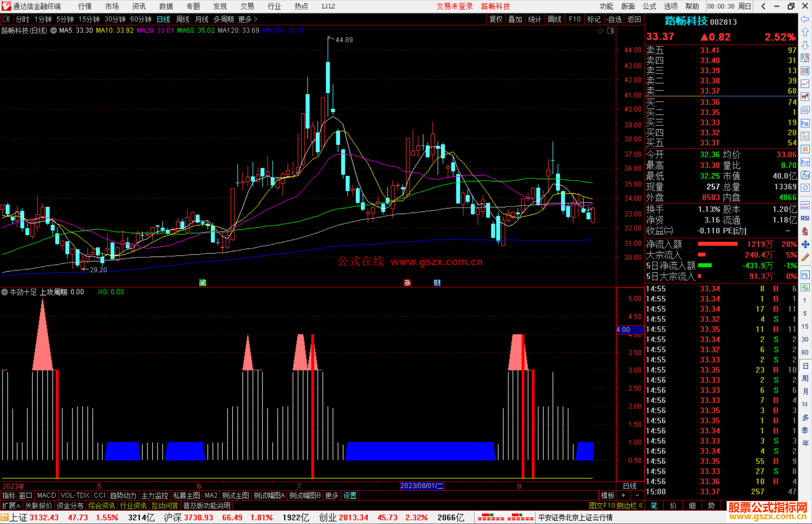
Task: Click the 设置 settings link
Action: [350, 495]
